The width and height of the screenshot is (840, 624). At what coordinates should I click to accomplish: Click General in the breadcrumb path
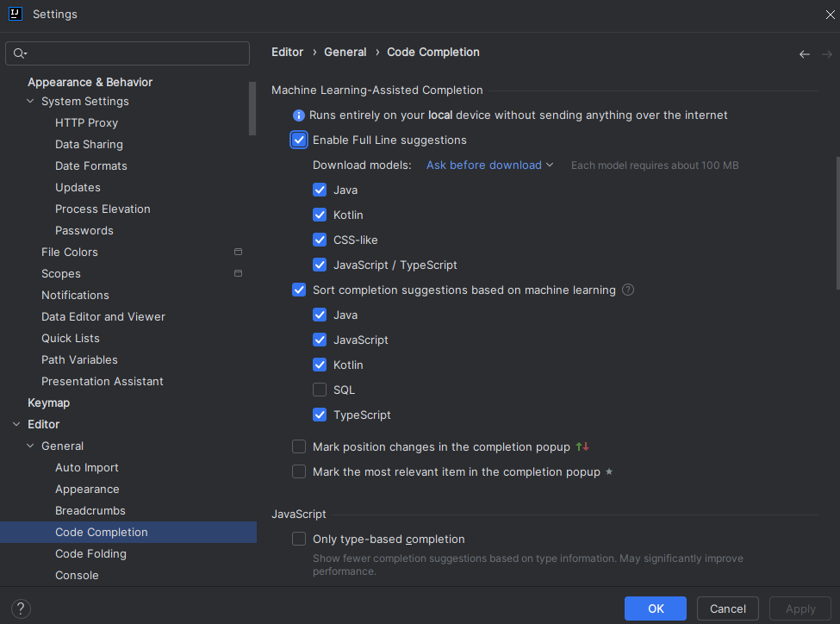tap(345, 52)
